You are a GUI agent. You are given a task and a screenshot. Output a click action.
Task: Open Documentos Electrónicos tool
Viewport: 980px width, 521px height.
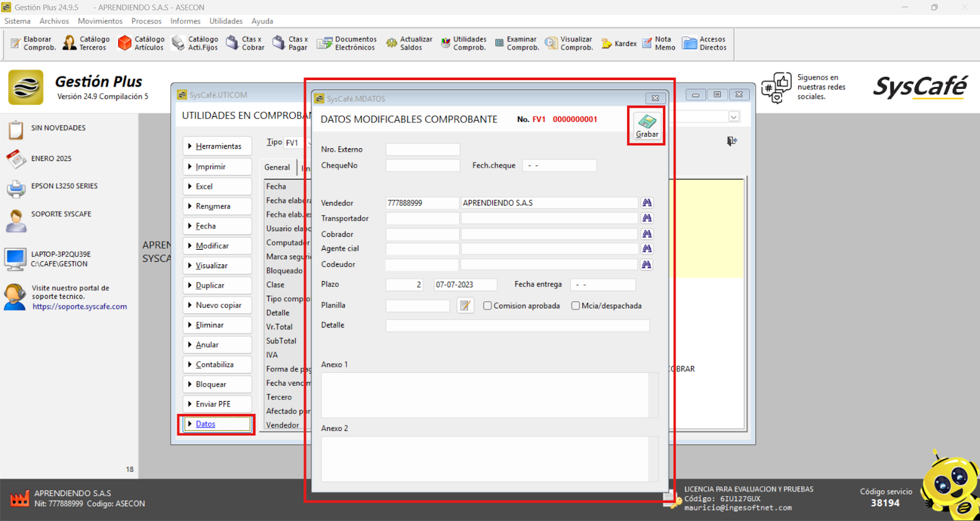(347, 43)
